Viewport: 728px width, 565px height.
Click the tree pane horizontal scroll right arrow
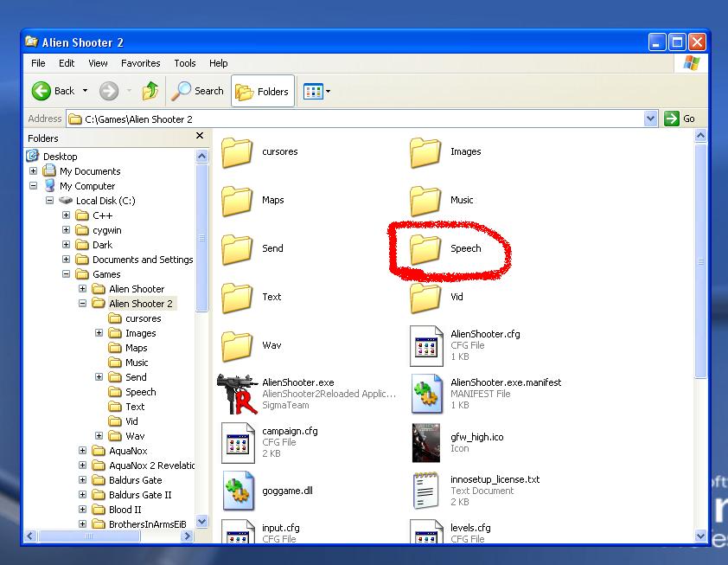point(187,536)
